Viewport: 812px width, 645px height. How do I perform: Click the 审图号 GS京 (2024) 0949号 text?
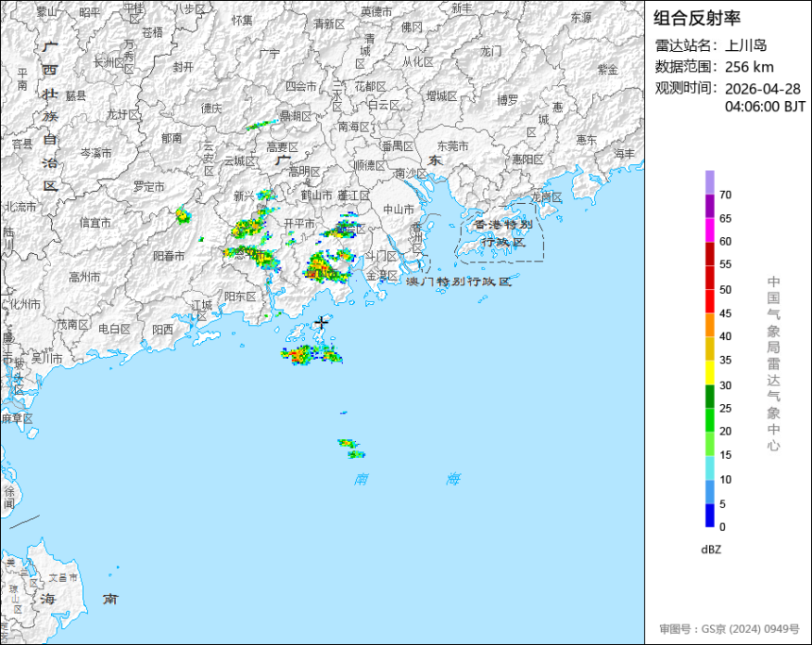729,629
